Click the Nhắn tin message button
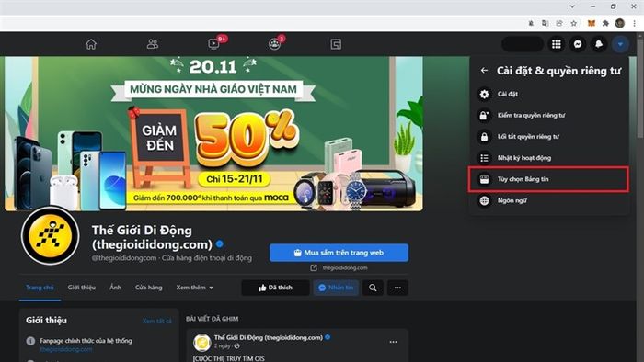Image resolution: width=644 pixels, height=362 pixels. coord(336,288)
